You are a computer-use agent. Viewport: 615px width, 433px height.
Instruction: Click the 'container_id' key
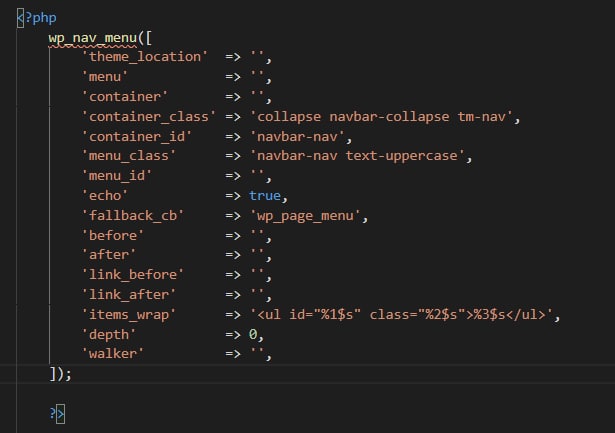136,136
